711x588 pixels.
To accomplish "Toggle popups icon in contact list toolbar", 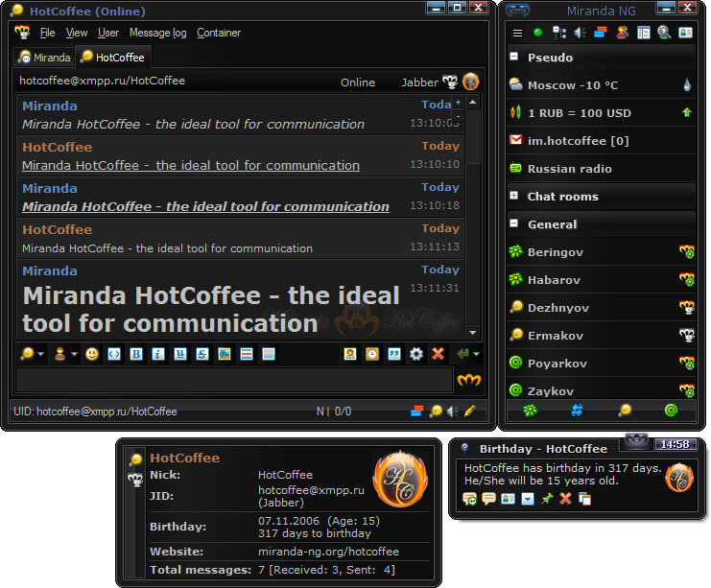I will pos(601,33).
